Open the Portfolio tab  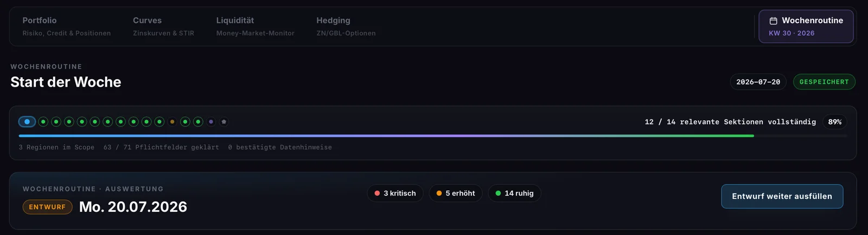click(66, 27)
